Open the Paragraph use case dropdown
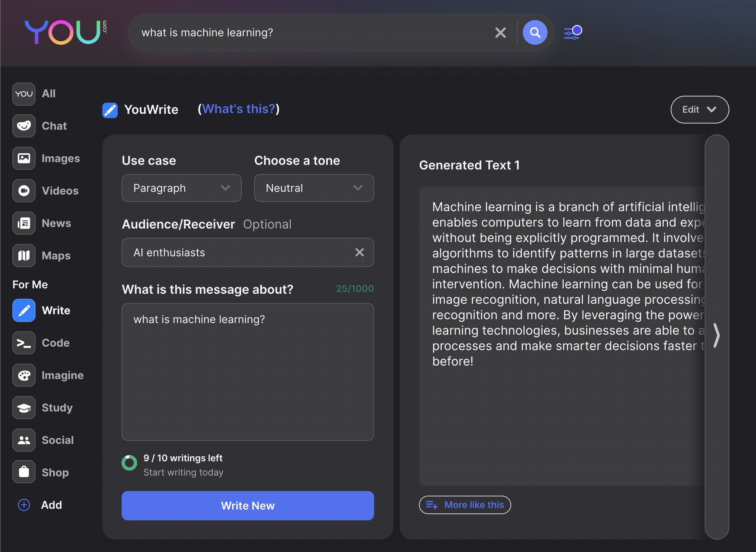The height and width of the screenshot is (552, 756). click(181, 188)
